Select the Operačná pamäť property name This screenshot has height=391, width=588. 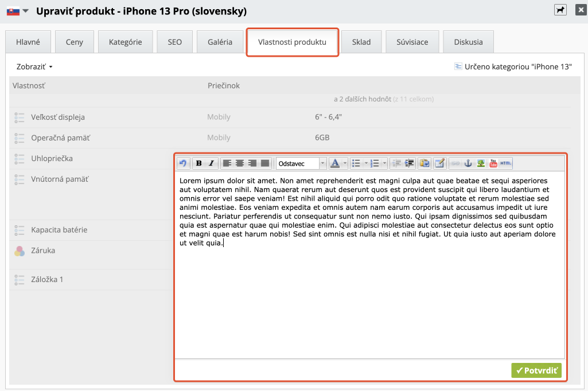coord(60,138)
